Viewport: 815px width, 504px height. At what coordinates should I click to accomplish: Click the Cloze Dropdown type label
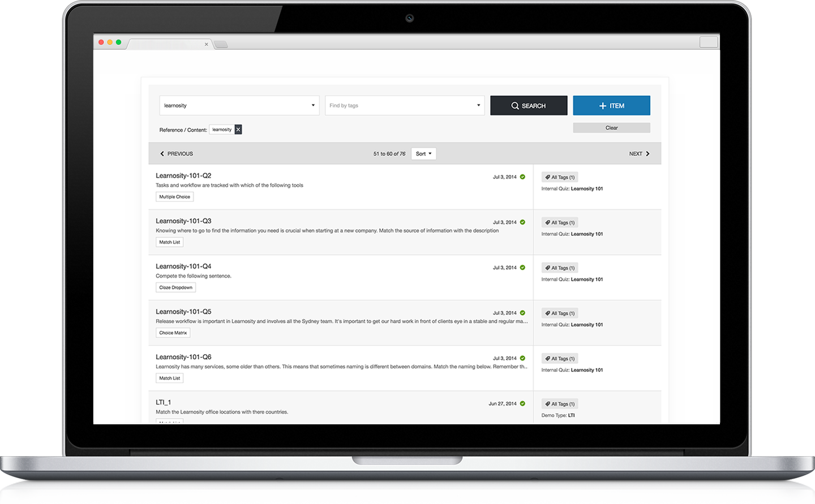(176, 287)
